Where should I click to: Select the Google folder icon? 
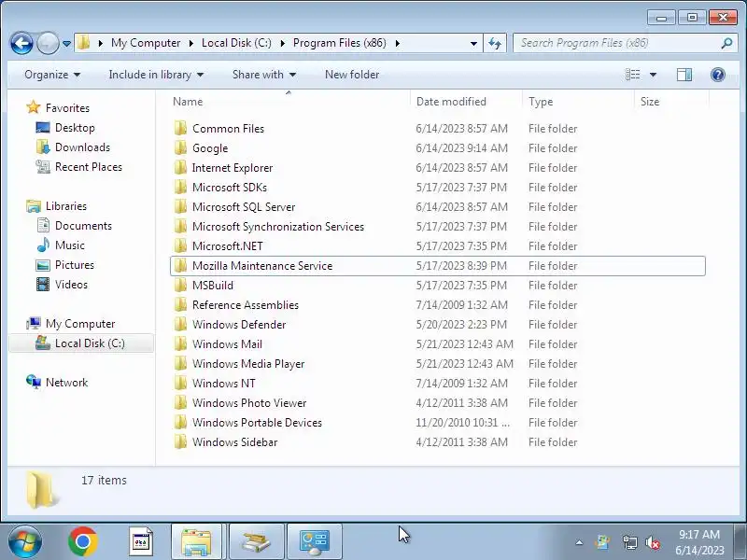coord(180,147)
